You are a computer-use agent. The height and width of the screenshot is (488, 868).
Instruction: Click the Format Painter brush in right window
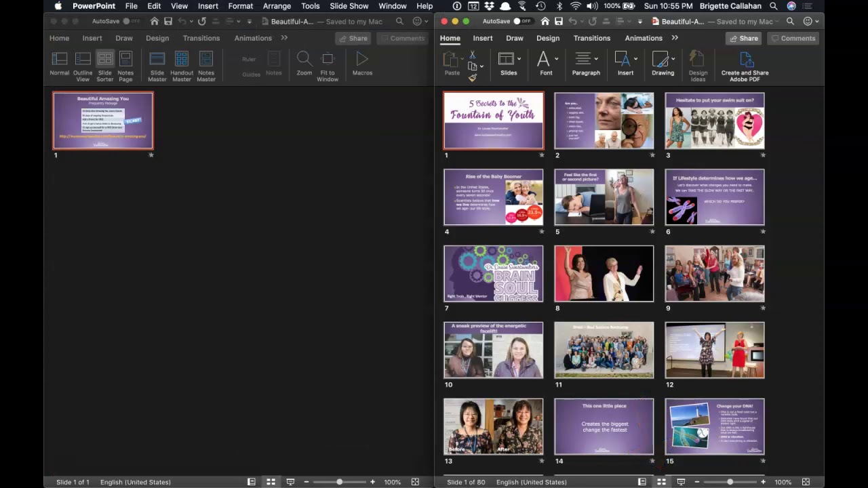tap(473, 78)
